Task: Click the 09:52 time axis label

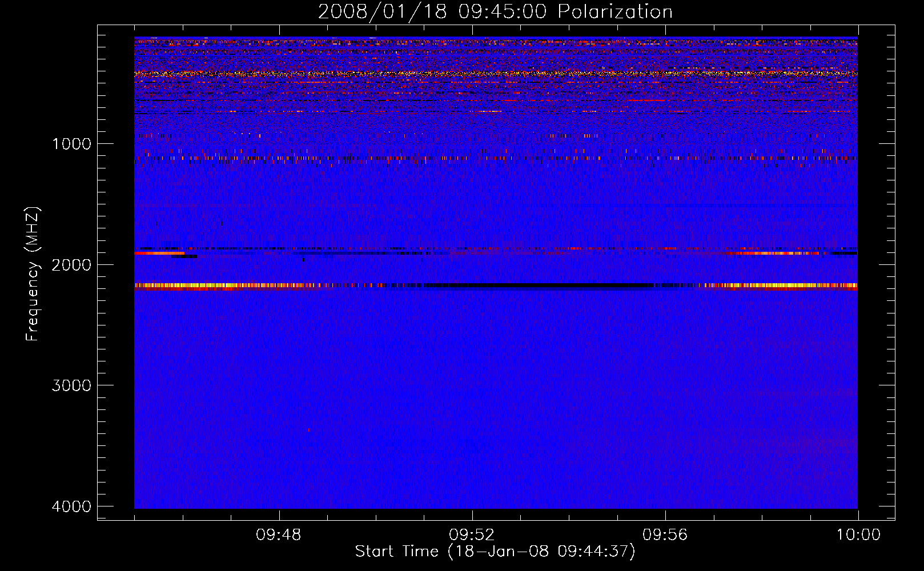Action: point(472,535)
